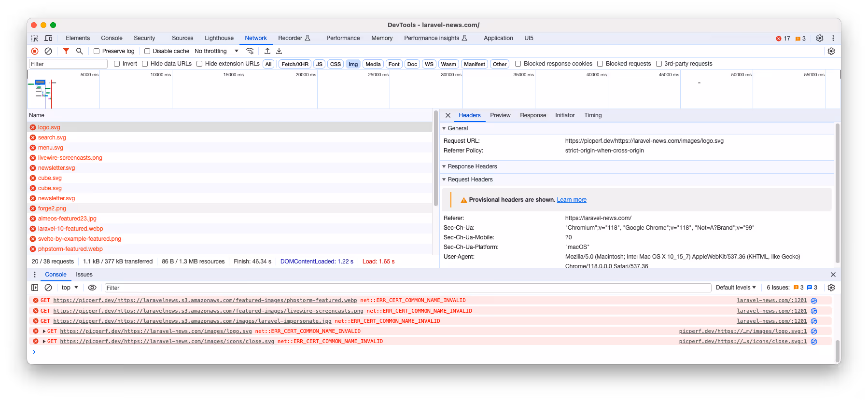Collapse the Request Headers section
The height and width of the screenshot is (400, 868).
coord(444,179)
